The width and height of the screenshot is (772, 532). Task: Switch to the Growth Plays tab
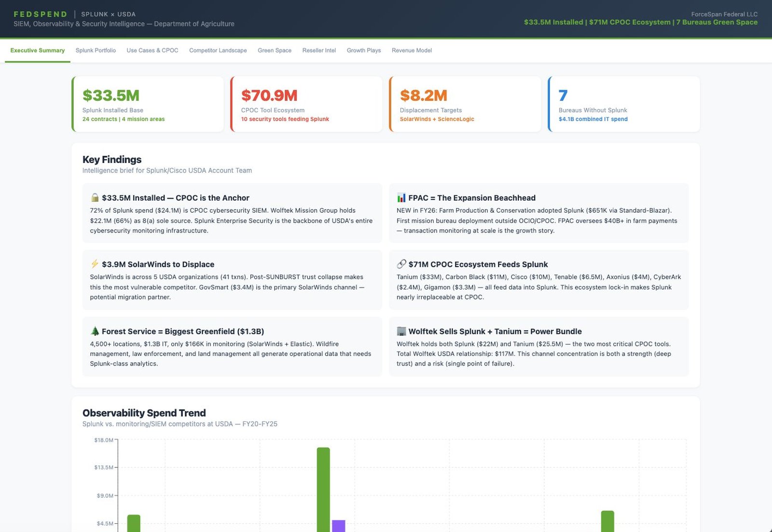[364, 51]
